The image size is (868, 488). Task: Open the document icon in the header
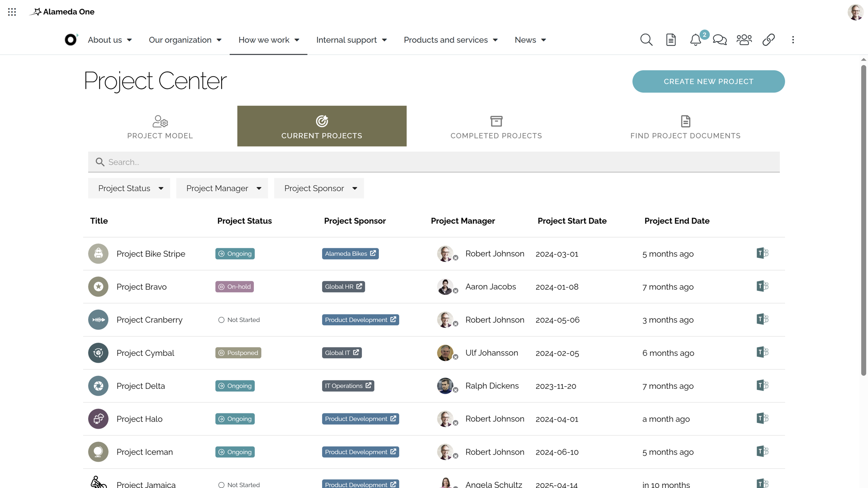[671, 40]
